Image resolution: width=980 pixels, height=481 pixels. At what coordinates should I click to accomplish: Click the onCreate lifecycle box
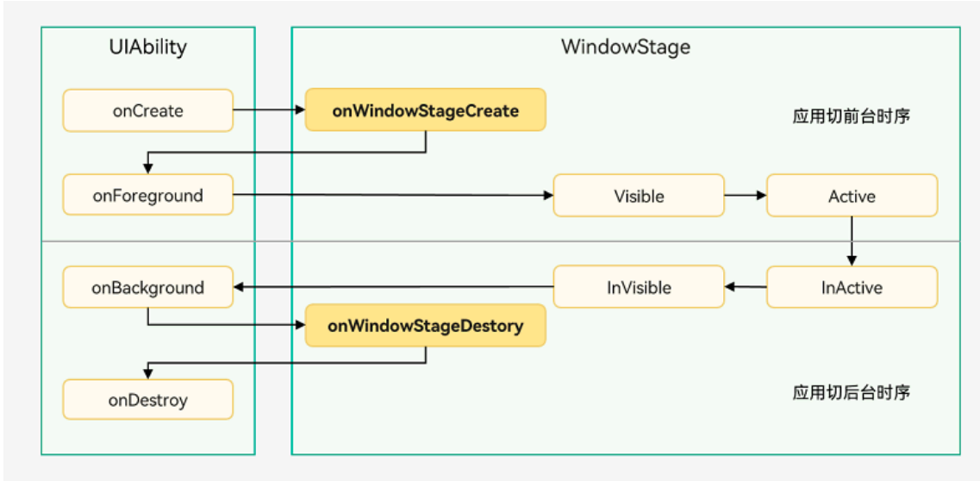point(147,110)
